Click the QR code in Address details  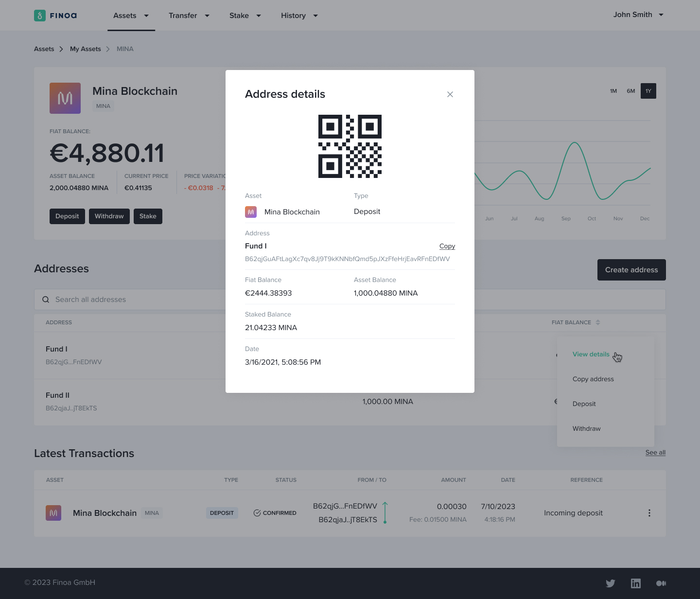click(350, 146)
